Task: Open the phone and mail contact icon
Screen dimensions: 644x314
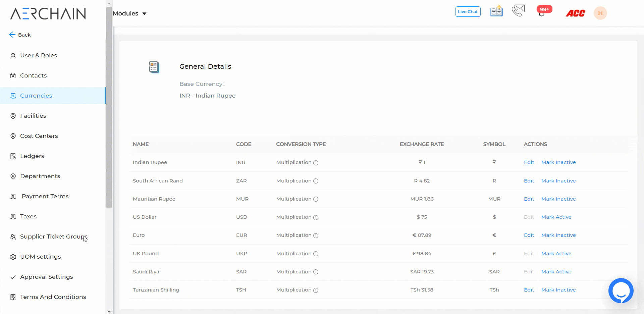Action: click(x=518, y=11)
